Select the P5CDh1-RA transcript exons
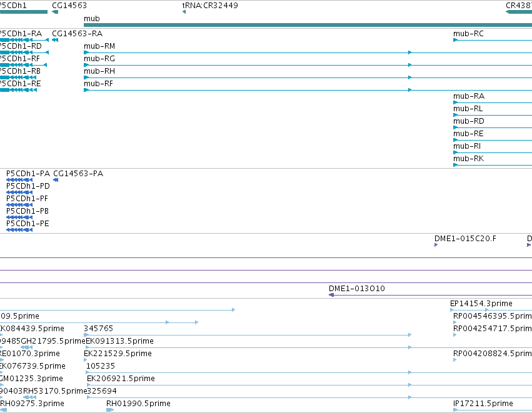 pyautogui.click(x=24, y=40)
